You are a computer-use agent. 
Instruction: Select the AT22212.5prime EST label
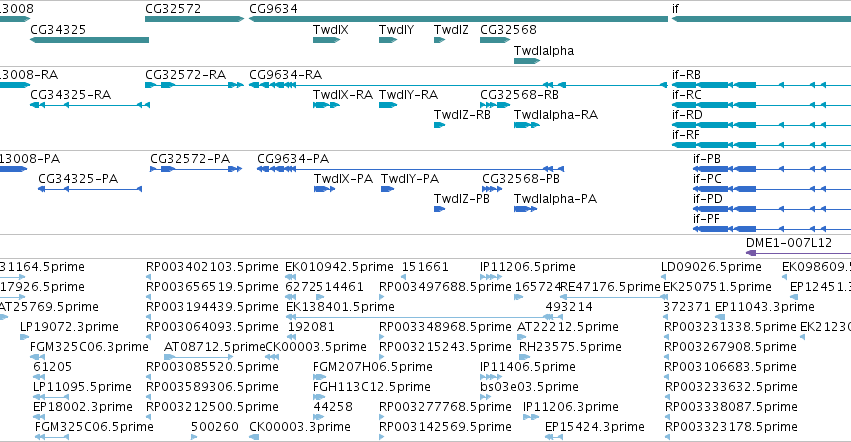[x=568, y=326]
